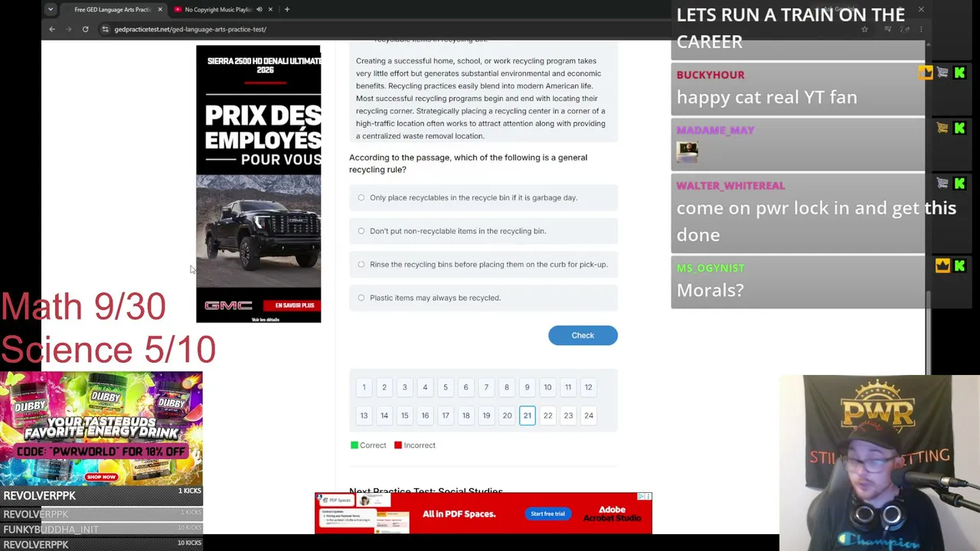Image resolution: width=980 pixels, height=551 pixels.
Task: Jump to question 10
Action: (547, 387)
